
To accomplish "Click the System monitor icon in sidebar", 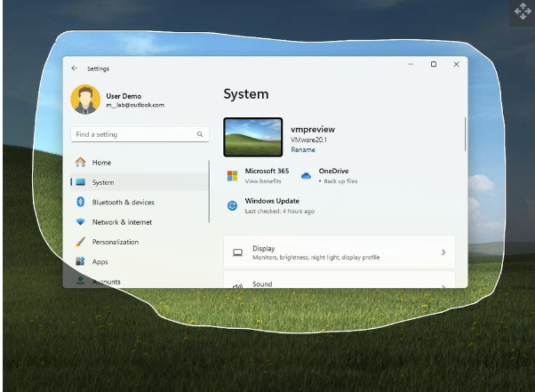I will pos(81,182).
